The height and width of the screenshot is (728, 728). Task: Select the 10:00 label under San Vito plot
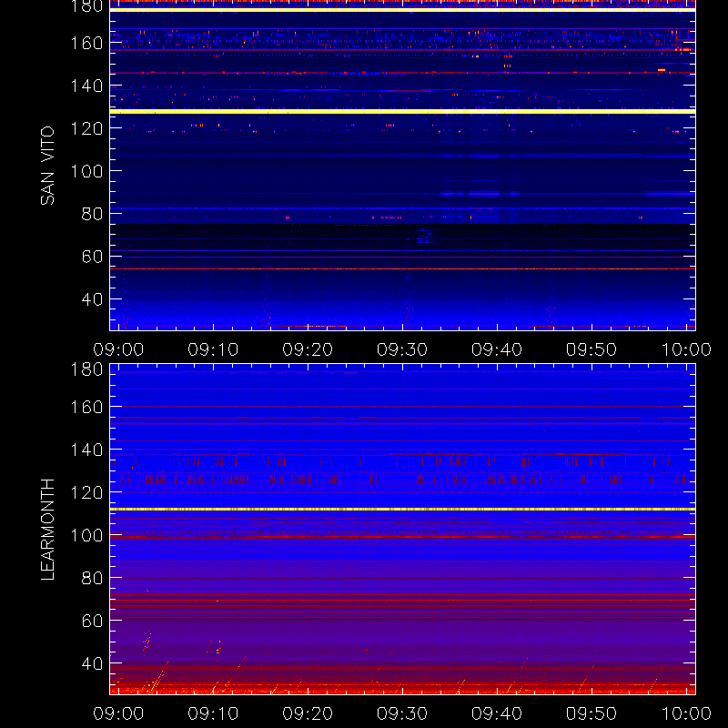coord(686,349)
